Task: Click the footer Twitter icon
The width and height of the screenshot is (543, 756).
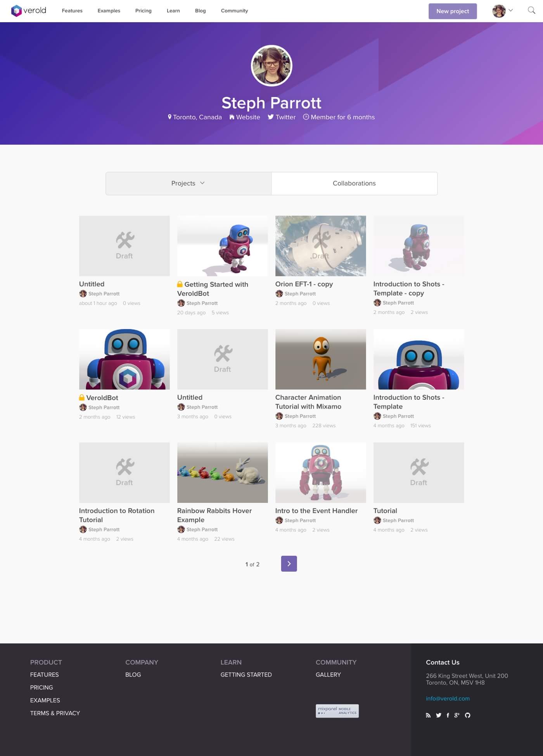Action: point(439,715)
